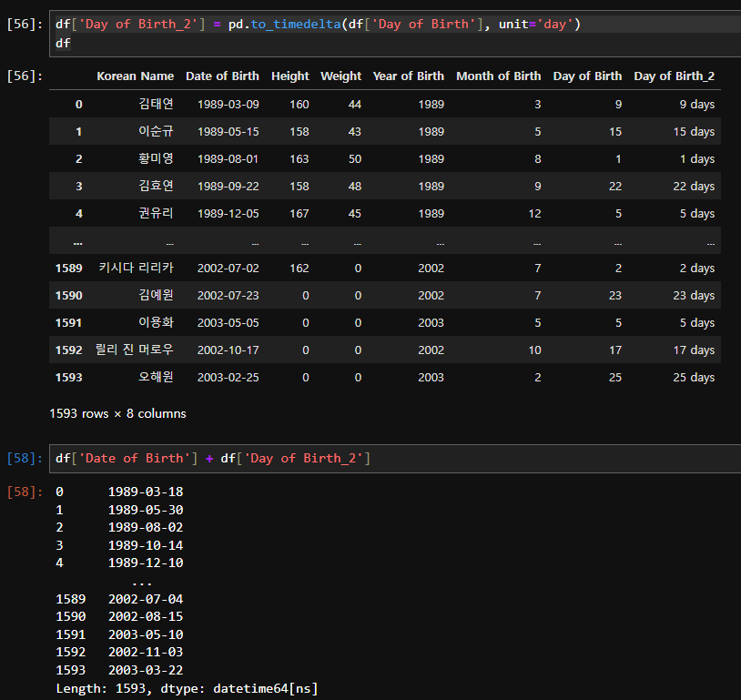Click the 'Length: 1593, dtype: datetime64[ns]' line
This screenshot has width=741, height=700.
pos(188,688)
